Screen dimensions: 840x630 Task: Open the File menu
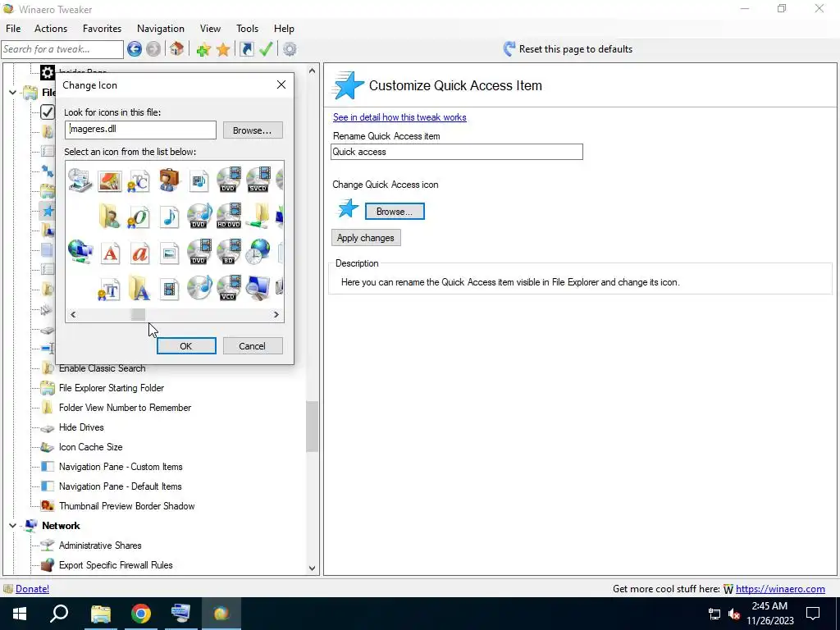13,29
